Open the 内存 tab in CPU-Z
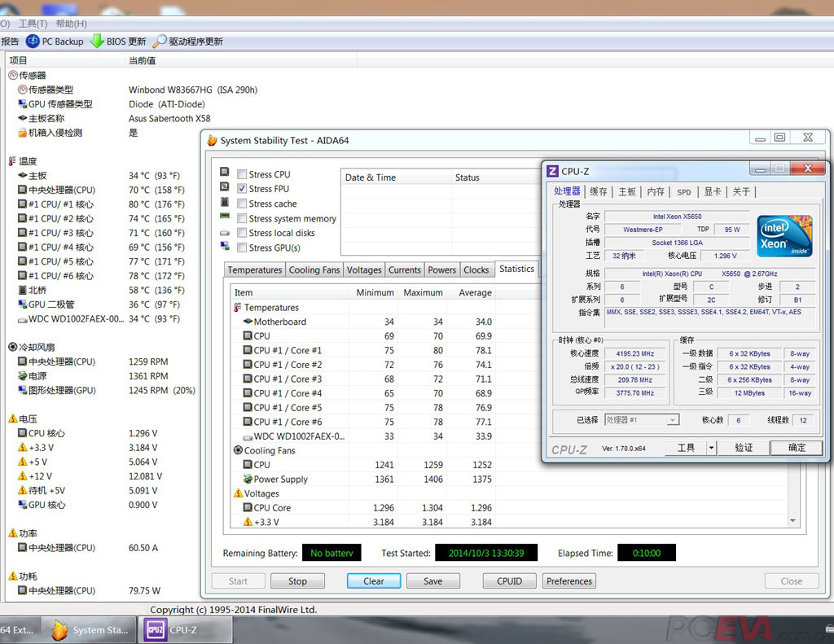This screenshot has height=644, width=834. tap(656, 191)
